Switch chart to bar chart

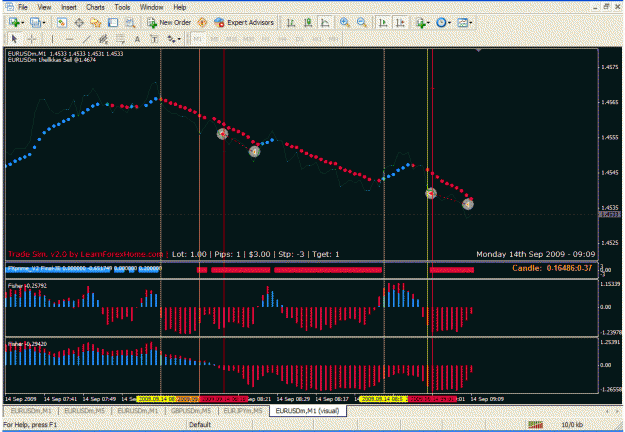click(x=291, y=23)
